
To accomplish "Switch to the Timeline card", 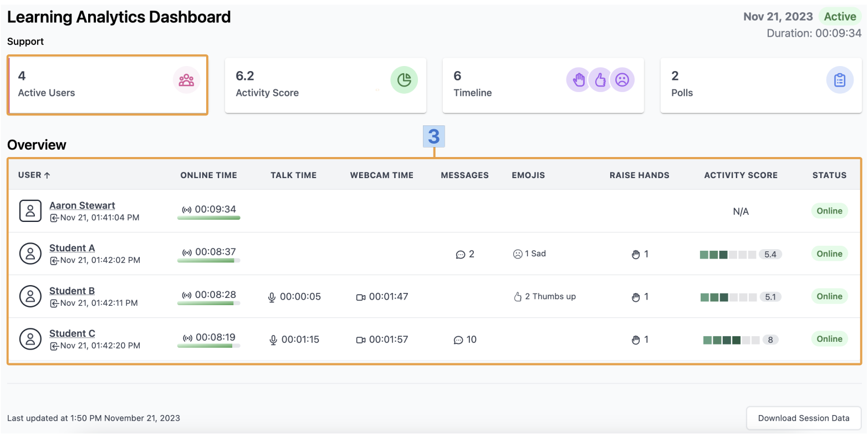I will (x=543, y=85).
